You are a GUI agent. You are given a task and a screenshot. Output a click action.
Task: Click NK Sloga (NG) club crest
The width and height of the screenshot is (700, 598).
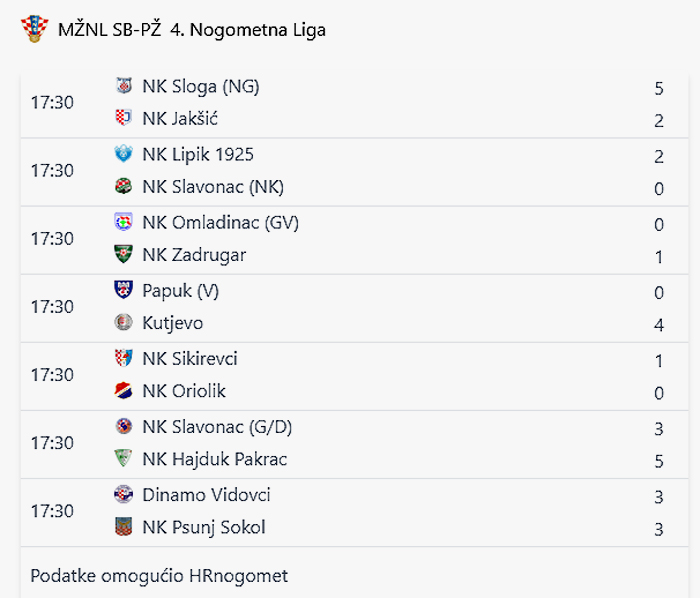coord(124,86)
